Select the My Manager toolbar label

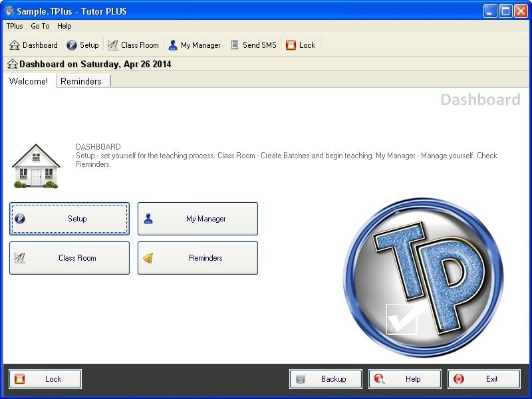[201, 45]
